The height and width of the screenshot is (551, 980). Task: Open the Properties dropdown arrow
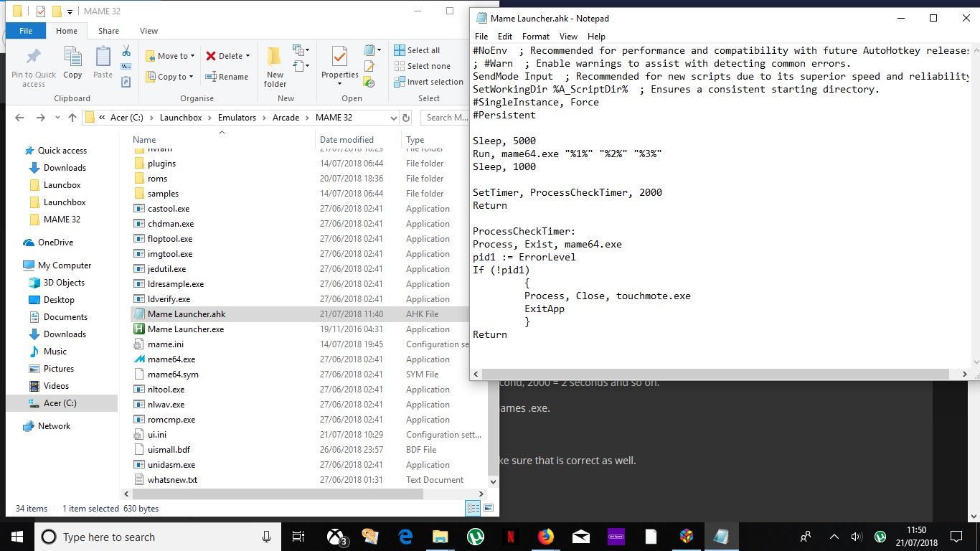(x=339, y=84)
